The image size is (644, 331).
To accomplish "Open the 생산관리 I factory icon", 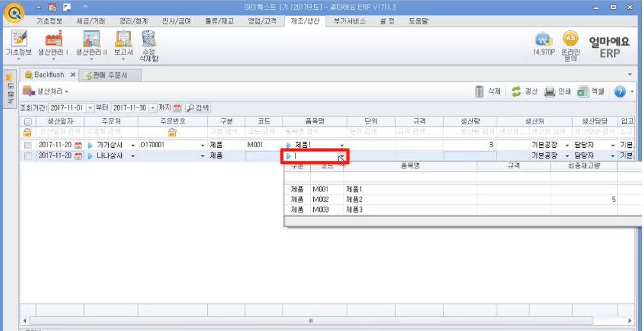I will pyautogui.click(x=53, y=39).
